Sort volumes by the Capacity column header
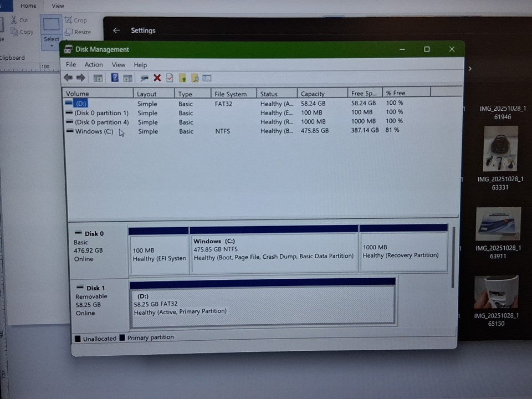The height and width of the screenshot is (399, 532). 313,94
